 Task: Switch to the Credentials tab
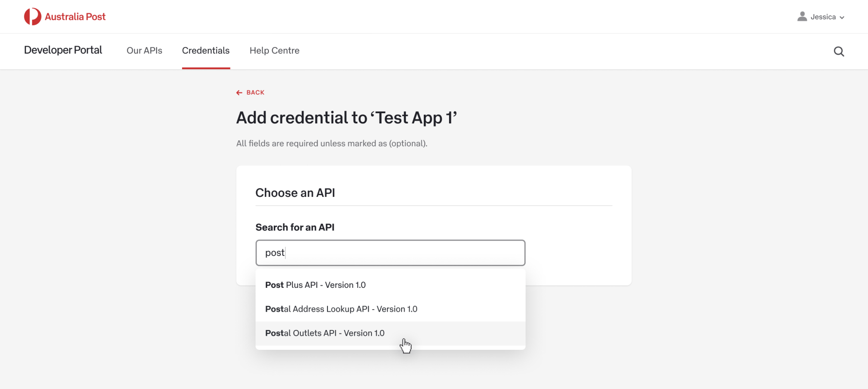pos(206,51)
